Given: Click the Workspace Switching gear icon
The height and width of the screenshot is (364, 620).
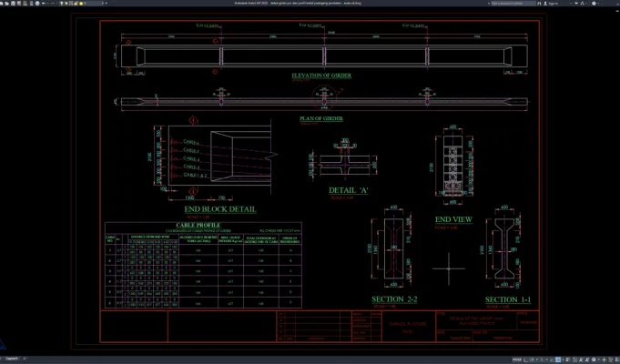Looking at the screenshot, I should pyautogui.click(x=594, y=359).
